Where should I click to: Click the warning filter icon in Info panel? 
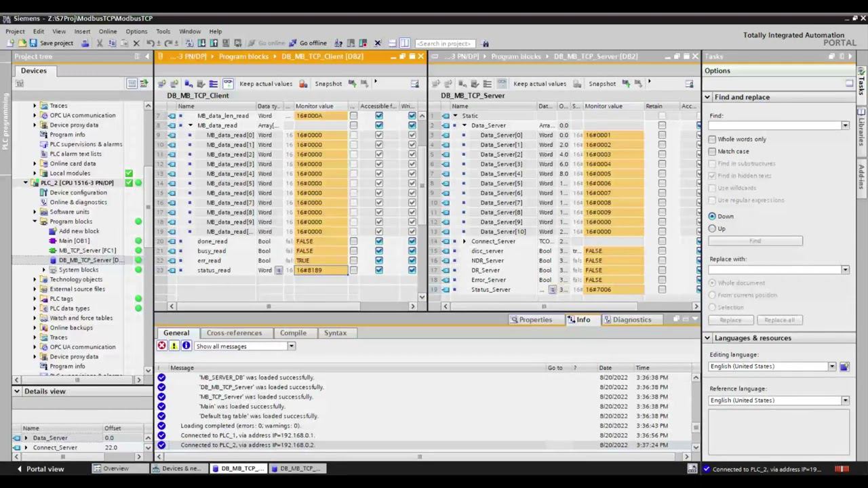(x=174, y=346)
